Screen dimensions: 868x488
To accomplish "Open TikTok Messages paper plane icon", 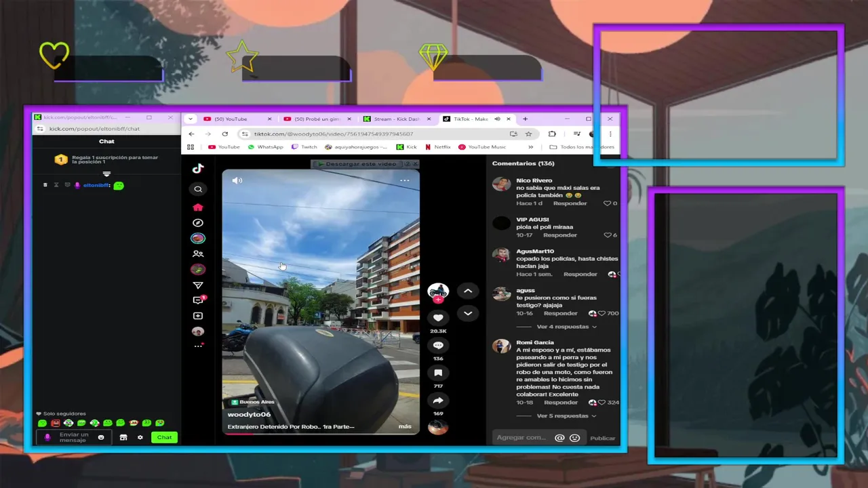I will pyautogui.click(x=198, y=285).
